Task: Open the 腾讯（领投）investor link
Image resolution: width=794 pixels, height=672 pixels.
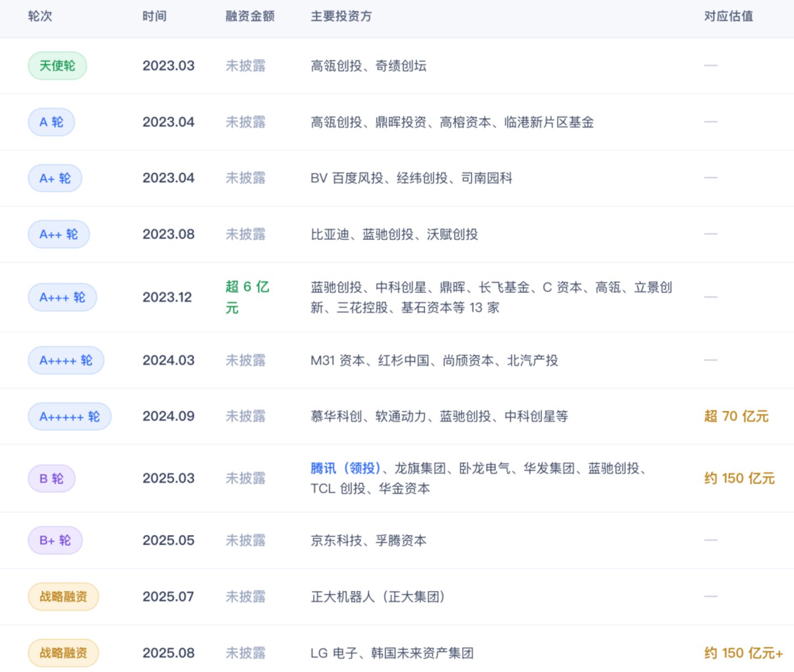Action: (346, 468)
